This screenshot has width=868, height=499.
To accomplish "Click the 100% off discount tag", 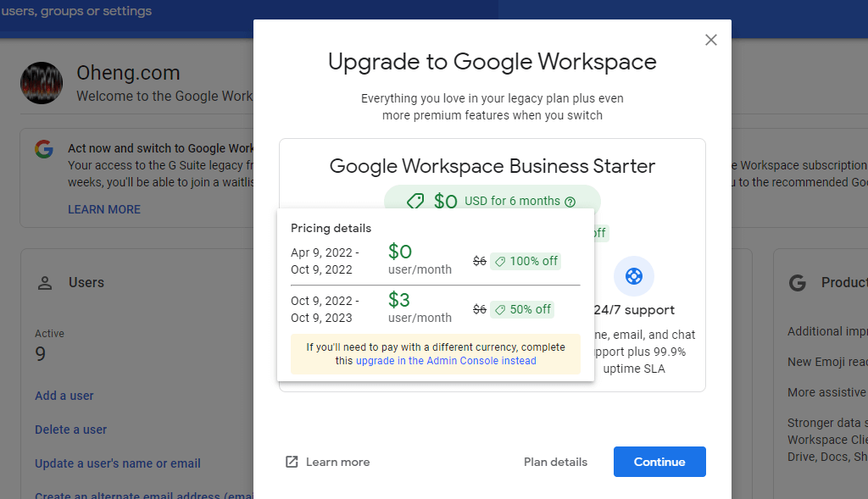I will (526, 261).
